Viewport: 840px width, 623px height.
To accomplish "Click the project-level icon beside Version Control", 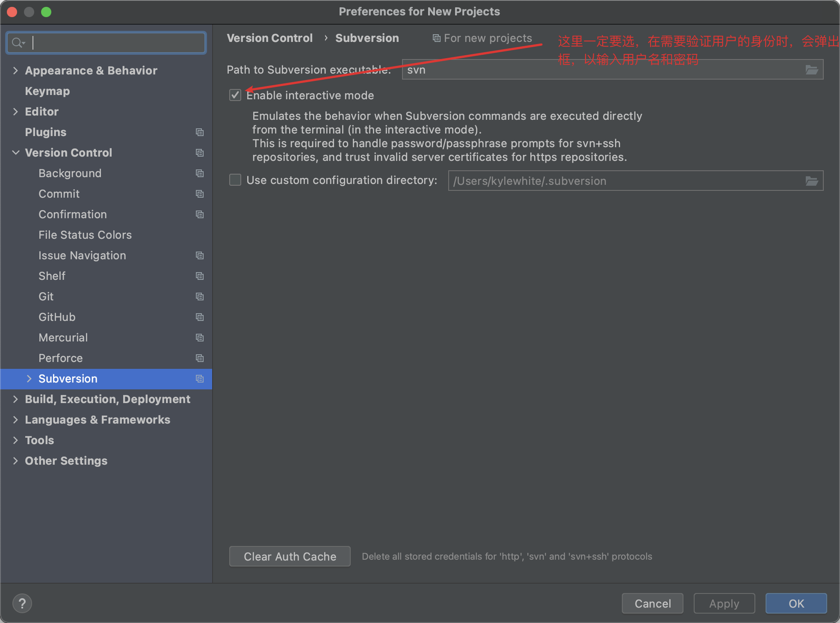I will [x=200, y=153].
